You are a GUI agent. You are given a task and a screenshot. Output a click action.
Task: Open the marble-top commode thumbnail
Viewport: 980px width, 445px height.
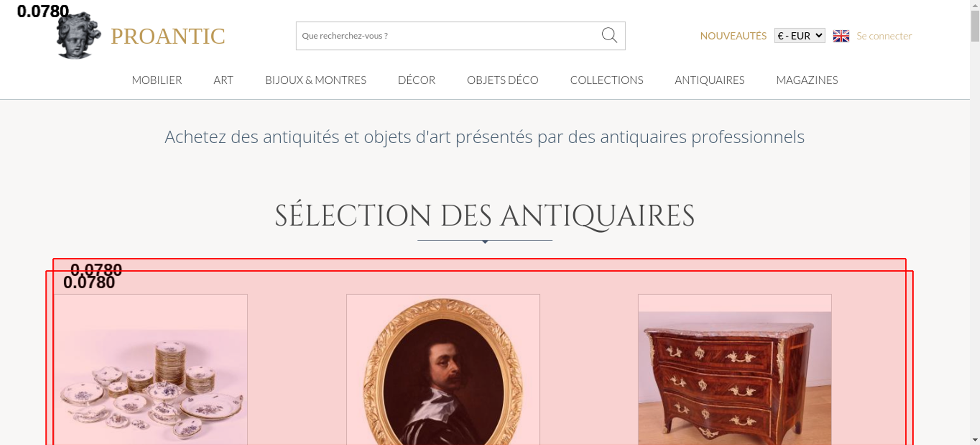(735, 370)
